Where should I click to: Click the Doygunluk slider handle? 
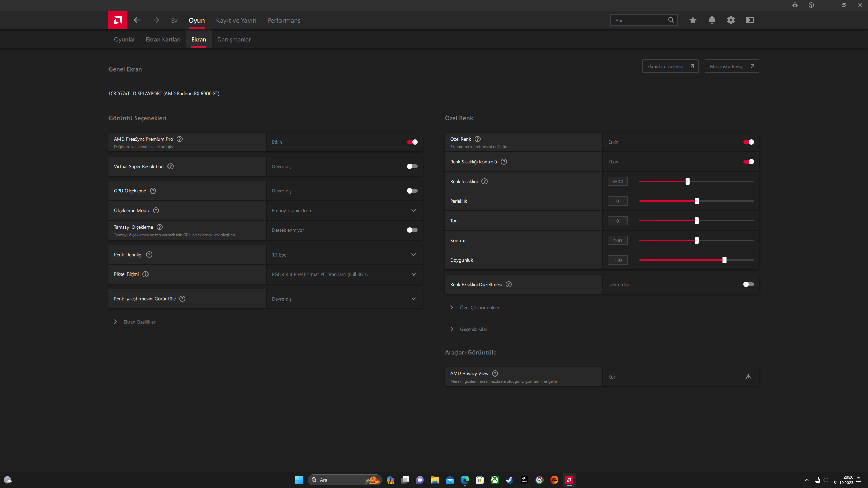724,260
